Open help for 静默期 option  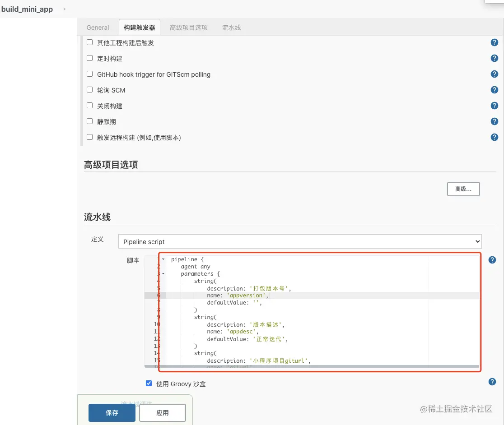495,121
